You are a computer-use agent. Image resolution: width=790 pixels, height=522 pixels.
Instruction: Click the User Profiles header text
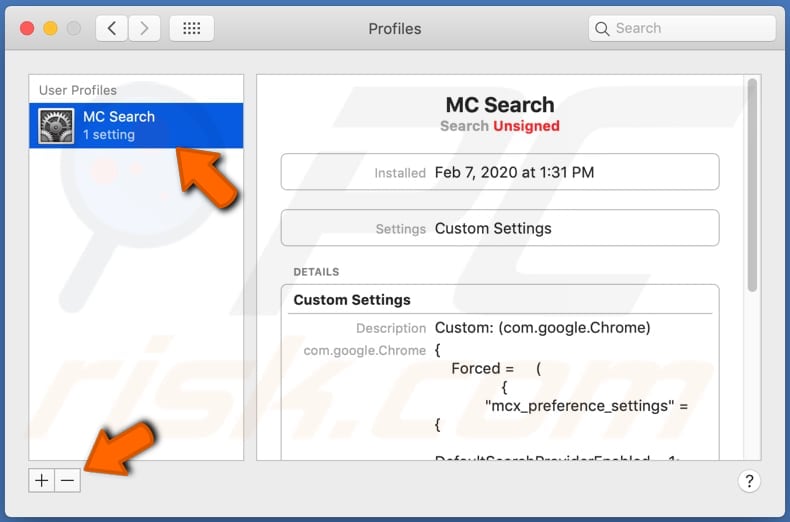78,90
